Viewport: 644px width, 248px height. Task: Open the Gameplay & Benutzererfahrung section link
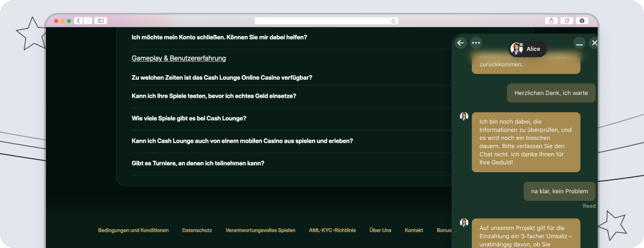tap(178, 58)
